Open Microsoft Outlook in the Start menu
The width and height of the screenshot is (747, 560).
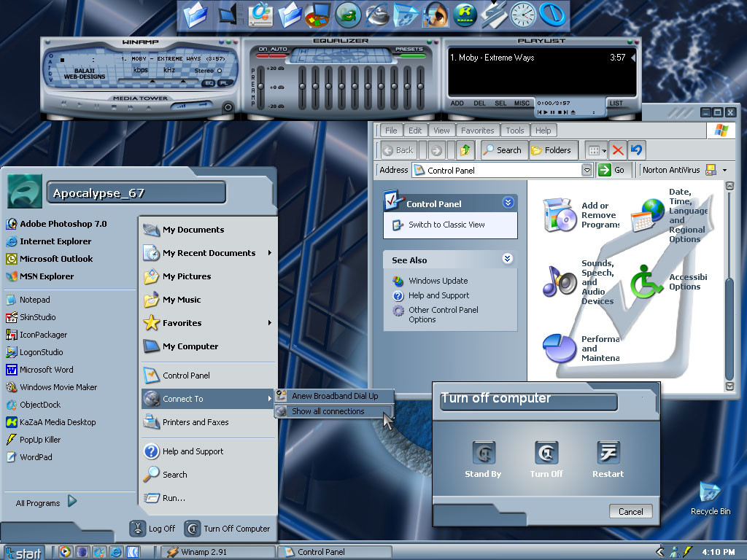click(x=50, y=259)
